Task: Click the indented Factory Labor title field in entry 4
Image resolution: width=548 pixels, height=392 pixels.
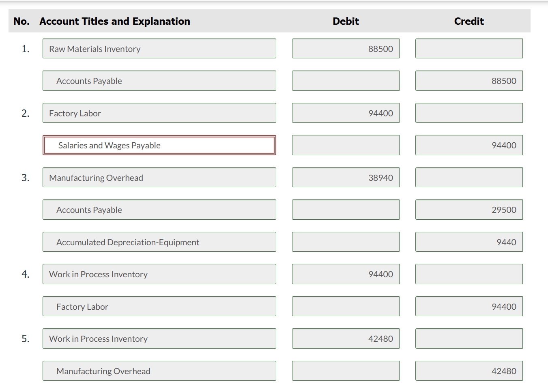Action: point(159,306)
